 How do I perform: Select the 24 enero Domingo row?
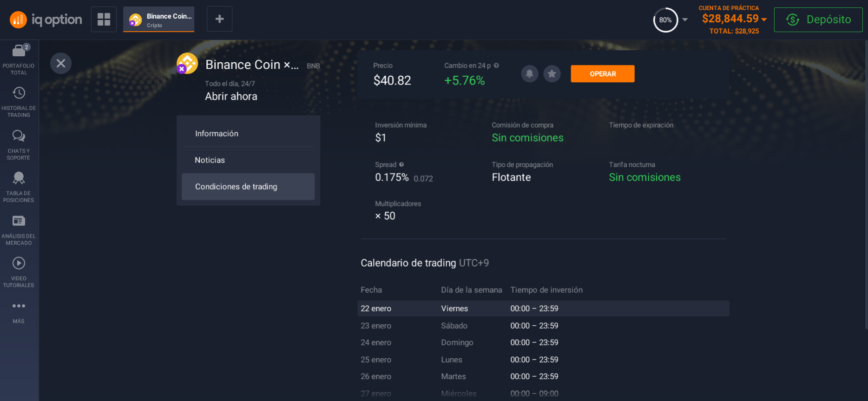point(543,342)
